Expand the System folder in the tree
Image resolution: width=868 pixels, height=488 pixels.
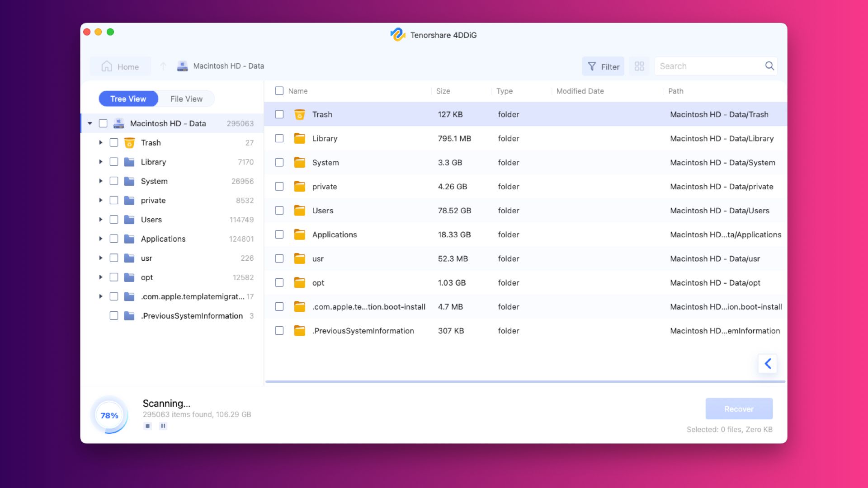101,181
